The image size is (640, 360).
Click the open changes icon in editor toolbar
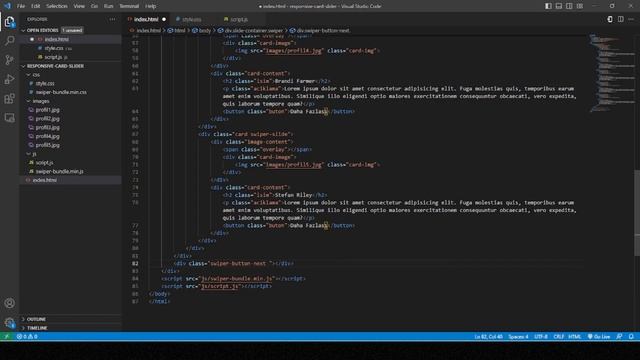coord(610,19)
